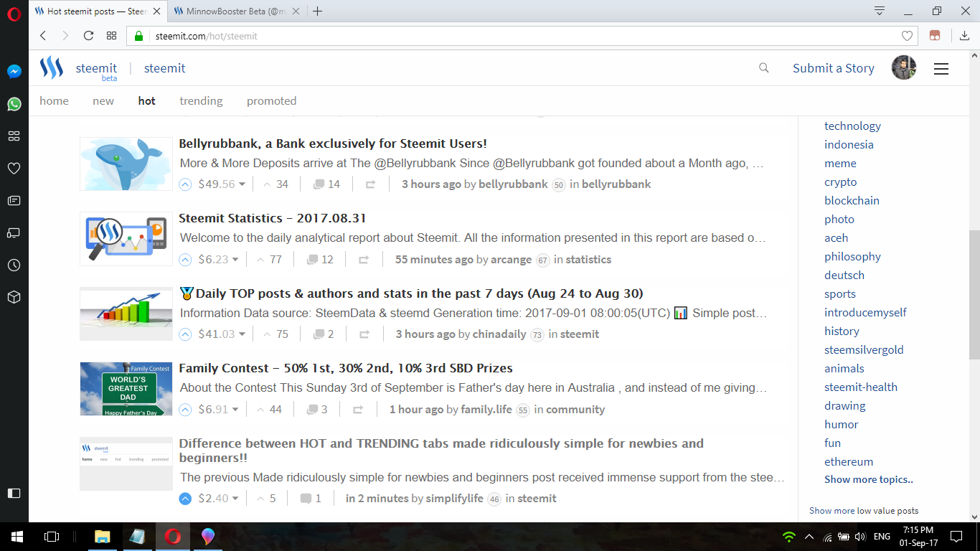Open the hamburger menu on Steemit
This screenshot has width=980, height=551.
coord(941,69)
